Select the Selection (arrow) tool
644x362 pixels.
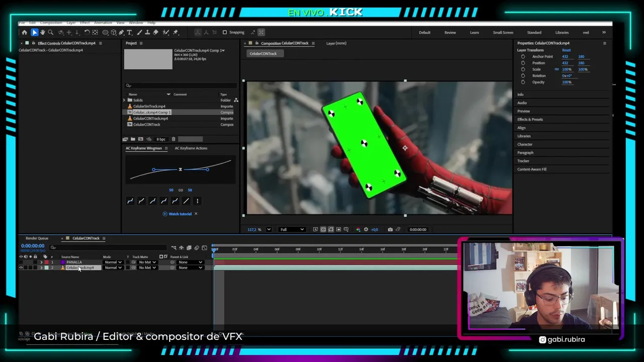pos(35,32)
